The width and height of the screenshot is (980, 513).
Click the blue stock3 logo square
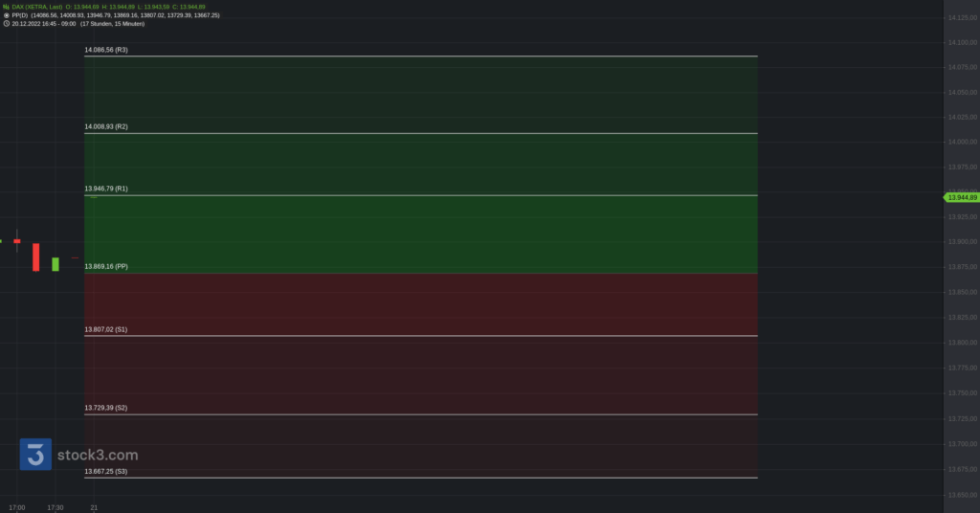pyautogui.click(x=35, y=455)
